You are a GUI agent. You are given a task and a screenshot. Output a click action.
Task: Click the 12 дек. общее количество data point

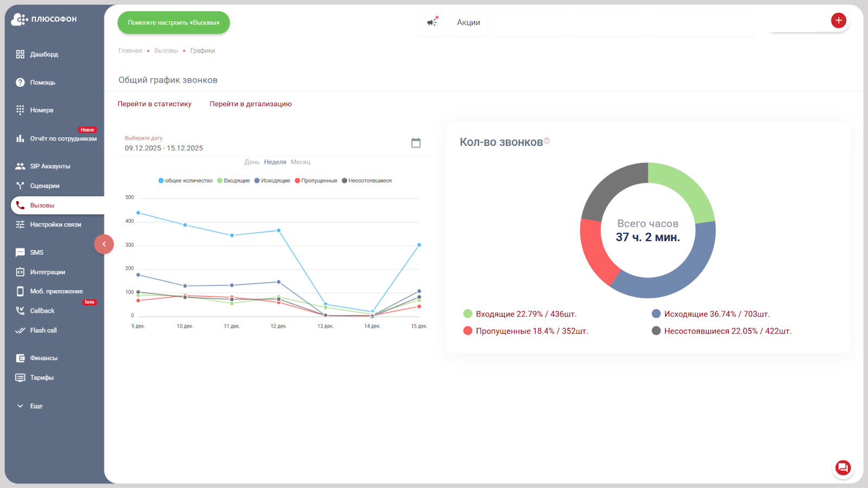[x=279, y=230]
